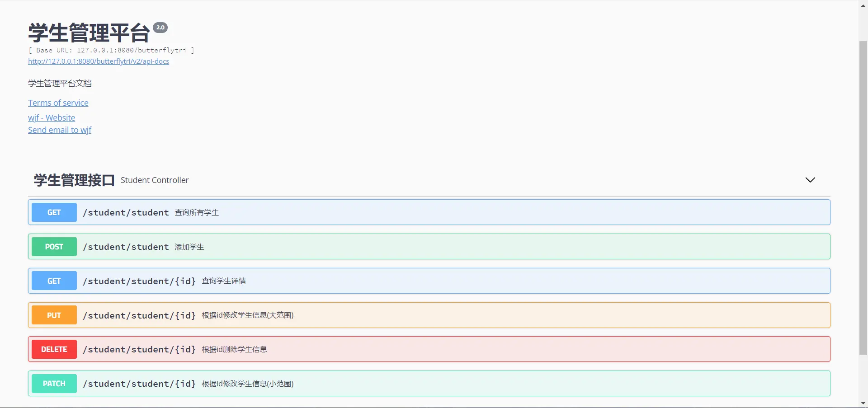The height and width of the screenshot is (408, 868).
Task: Click the Student Controller label
Action: (x=155, y=180)
